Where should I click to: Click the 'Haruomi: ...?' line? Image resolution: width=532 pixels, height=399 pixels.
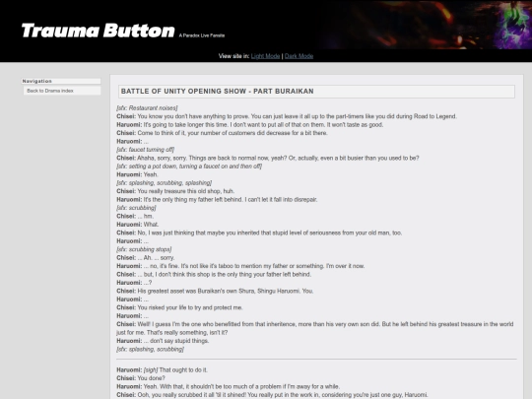point(134,283)
